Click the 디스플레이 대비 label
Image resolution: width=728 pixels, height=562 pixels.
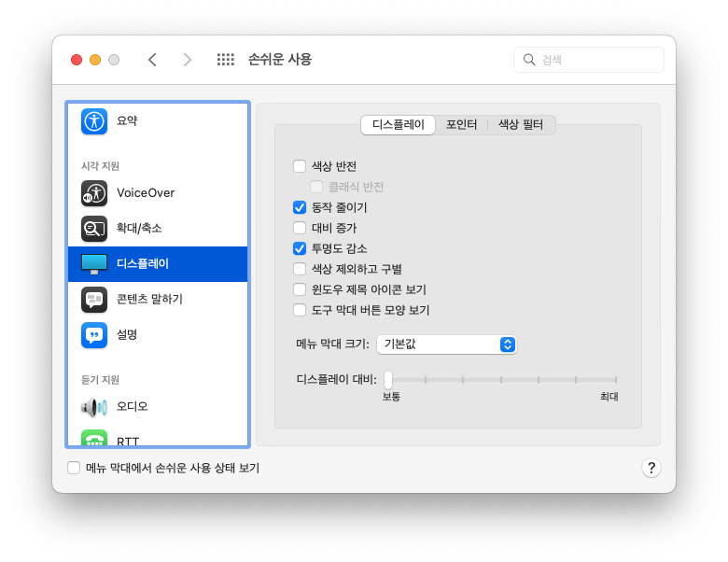[x=336, y=379]
